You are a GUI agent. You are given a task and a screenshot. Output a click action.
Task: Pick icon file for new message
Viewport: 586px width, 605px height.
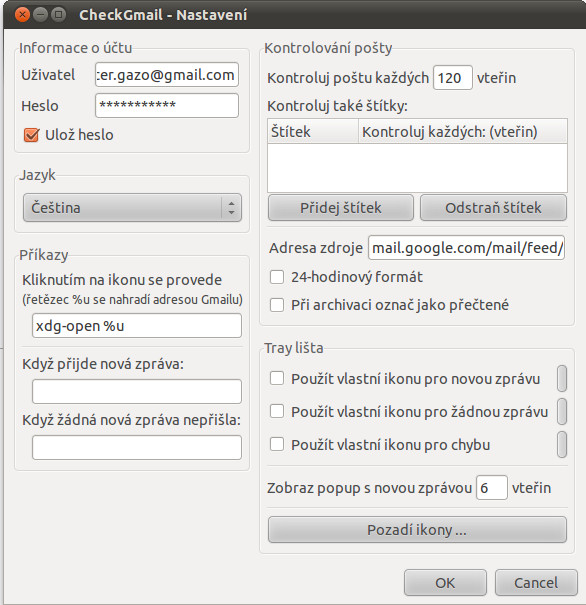click(562, 379)
